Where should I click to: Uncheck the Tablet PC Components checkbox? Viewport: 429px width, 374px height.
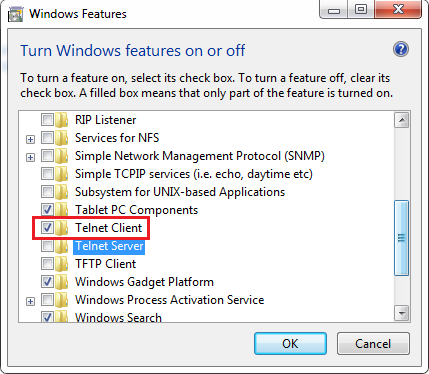(x=47, y=209)
